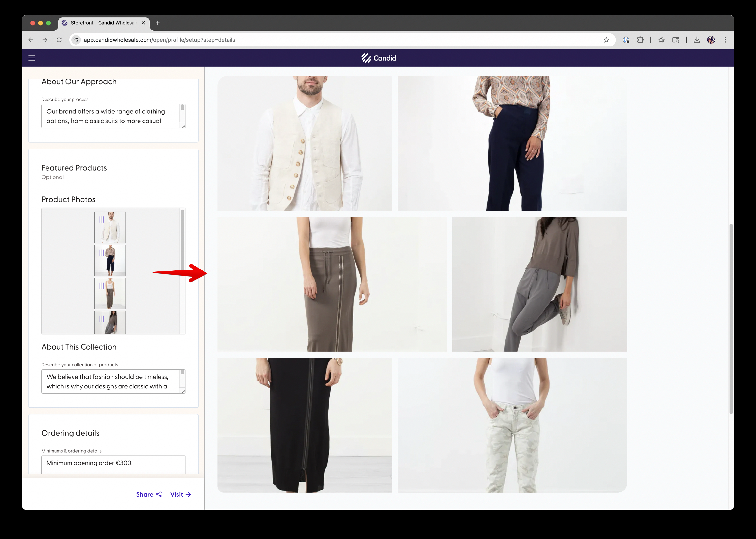
Task: Open the camo jeans preview image
Action: coord(512,425)
